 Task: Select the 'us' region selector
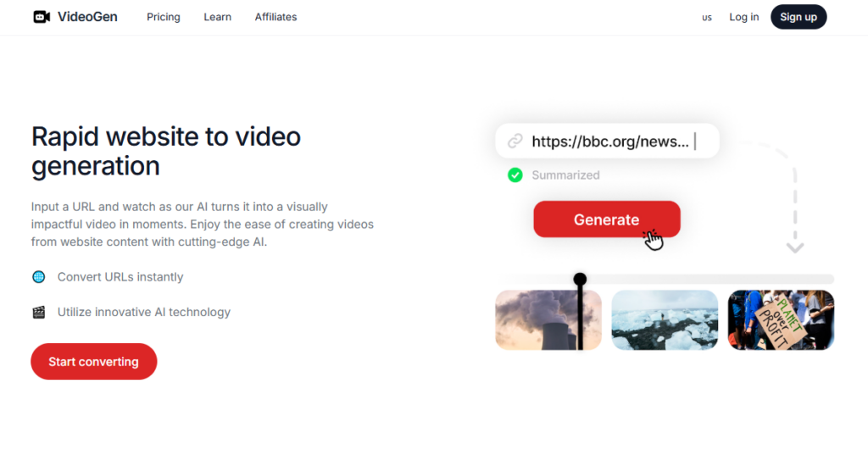coord(707,17)
